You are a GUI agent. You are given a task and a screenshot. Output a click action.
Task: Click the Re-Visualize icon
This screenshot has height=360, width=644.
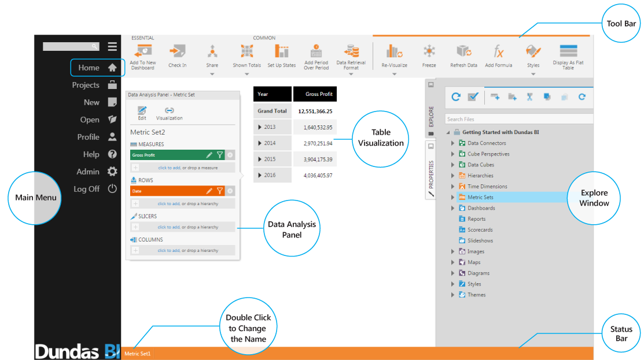pos(394,51)
